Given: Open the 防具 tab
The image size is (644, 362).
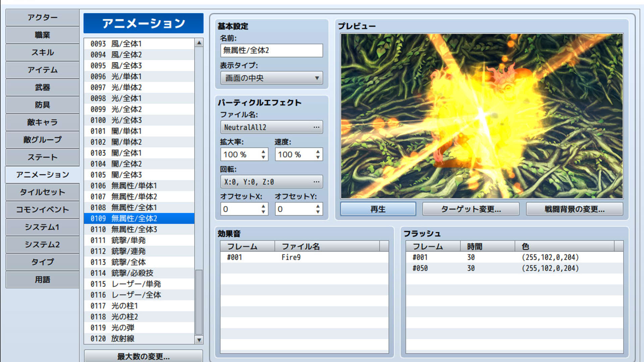Looking at the screenshot, I should (x=43, y=105).
